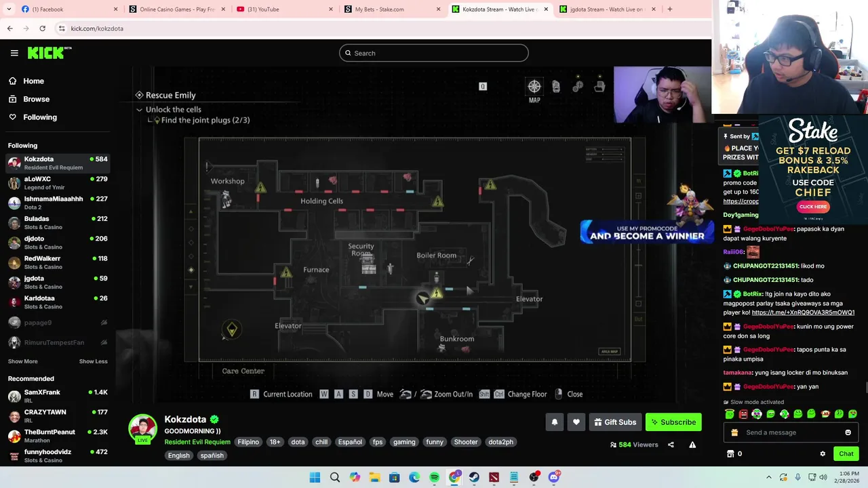Click Kokzdota streamer profile avatar
The image size is (868, 488).
coord(143,430)
